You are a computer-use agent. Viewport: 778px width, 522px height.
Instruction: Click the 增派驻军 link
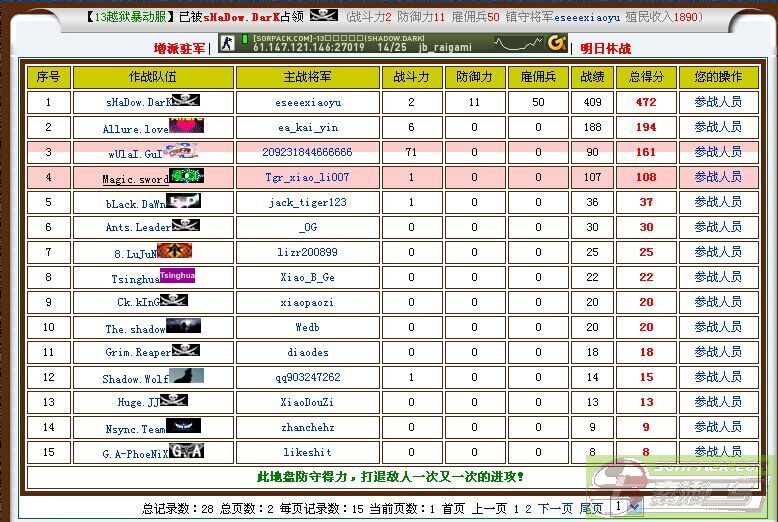pyautogui.click(x=179, y=48)
